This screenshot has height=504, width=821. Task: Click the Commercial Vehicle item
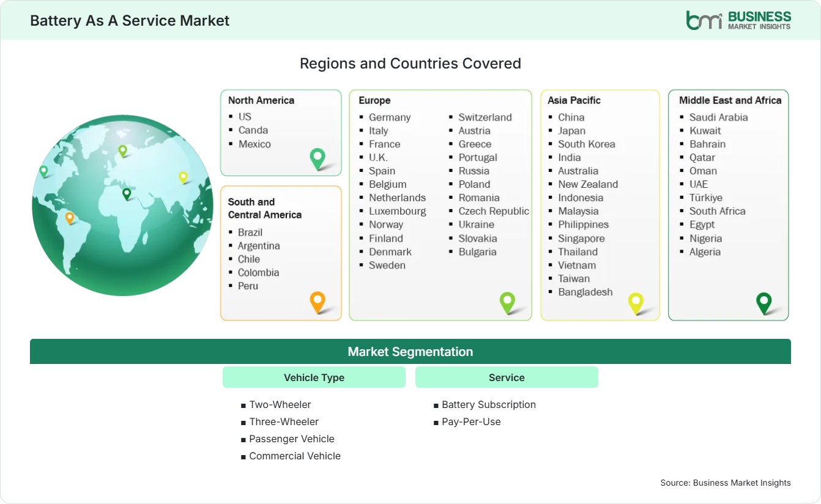coord(294,456)
